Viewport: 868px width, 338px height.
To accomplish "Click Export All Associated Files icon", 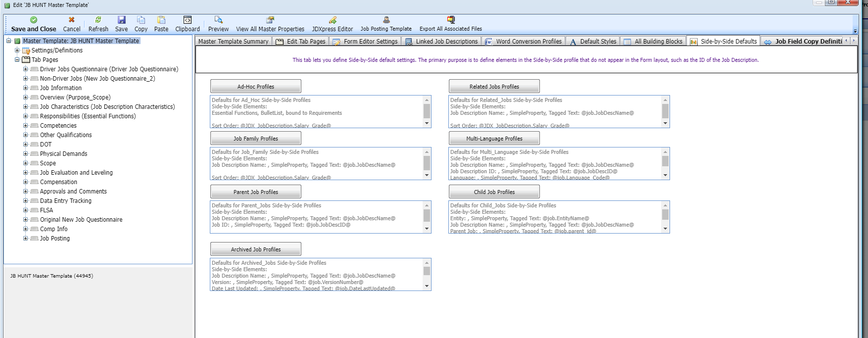I will pyautogui.click(x=451, y=20).
